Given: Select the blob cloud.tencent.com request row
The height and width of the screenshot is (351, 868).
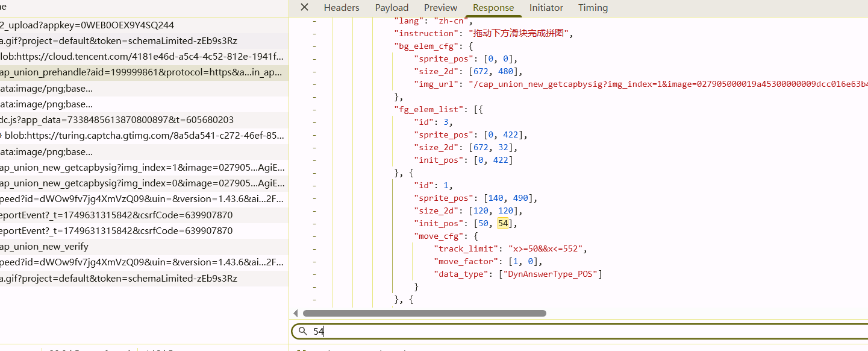Looking at the screenshot, I should (141, 57).
